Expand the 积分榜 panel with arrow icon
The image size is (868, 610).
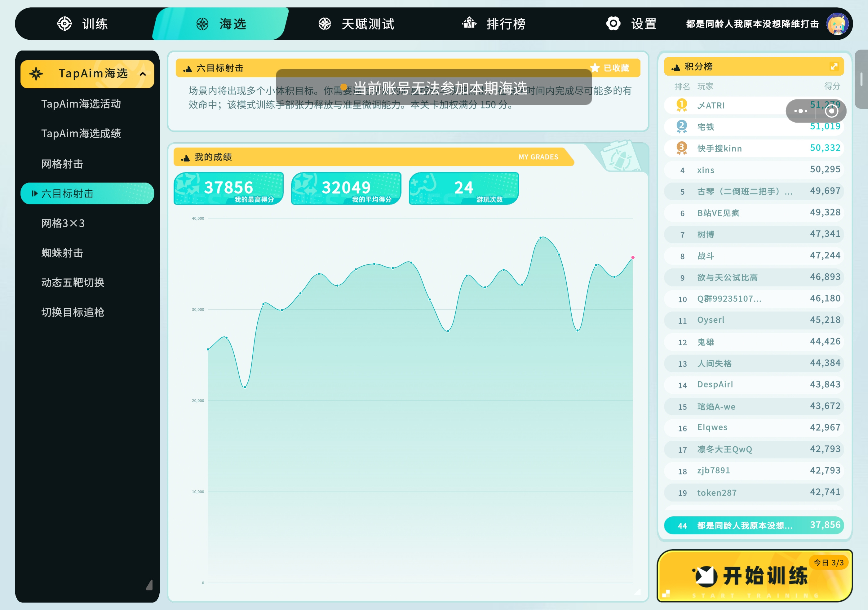tap(834, 67)
